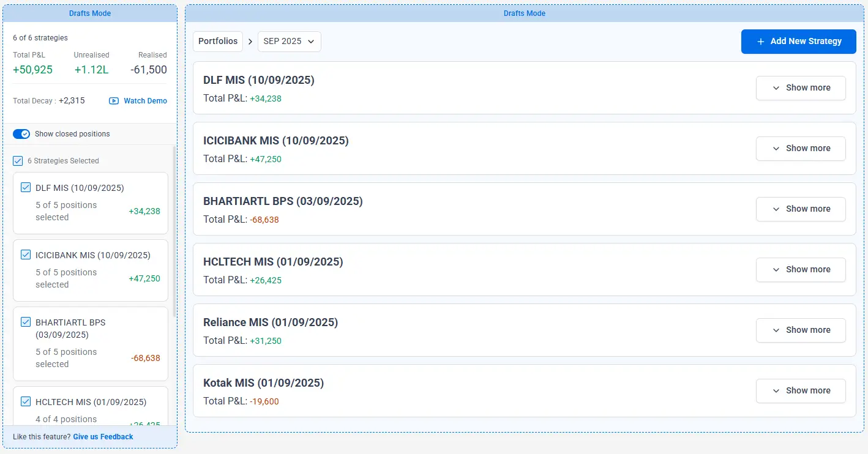
Task: Click the Watch Demo video icon
Action: click(x=114, y=101)
